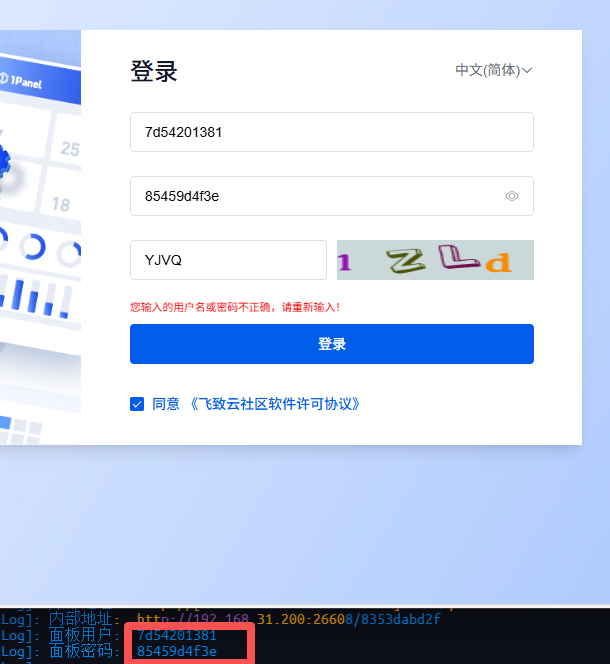Focus the password field with 85459d4f3e
The height and width of the screenshot is (664, 610).
315,196
